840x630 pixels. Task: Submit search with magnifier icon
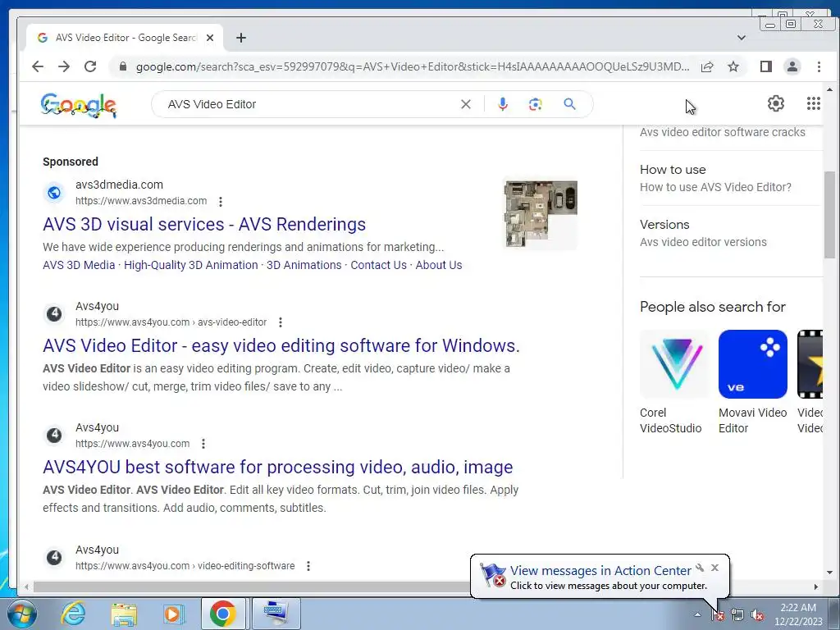point(569,104)
